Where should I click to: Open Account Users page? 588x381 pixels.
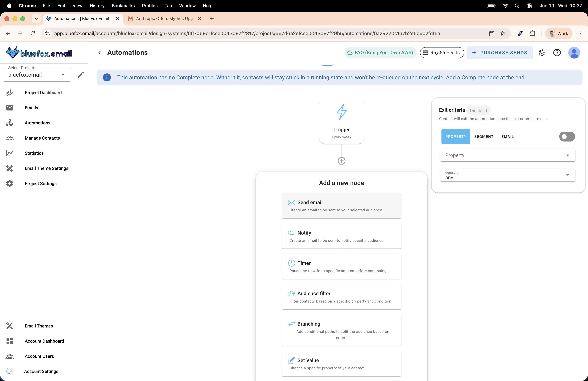39,356
